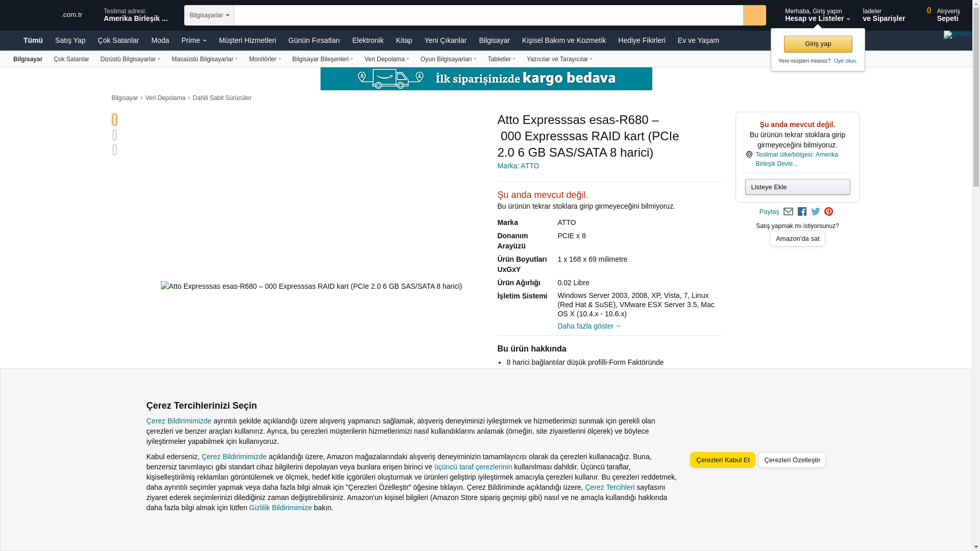Open the Tabletler dropdown menu

tap(501, 59)
